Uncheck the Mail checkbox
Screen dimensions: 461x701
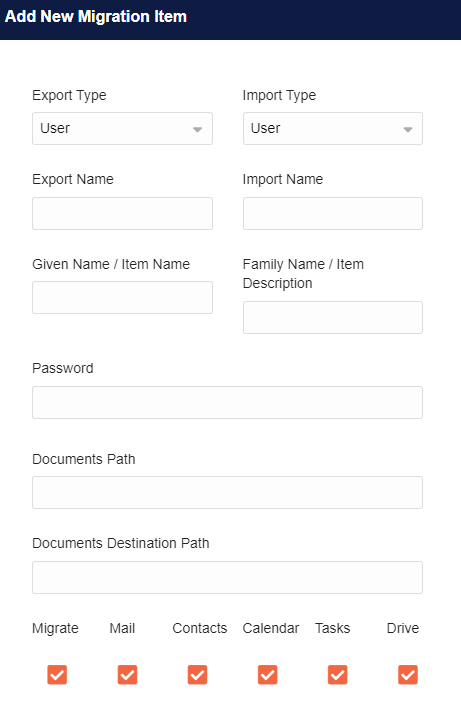tap(127, 675)
